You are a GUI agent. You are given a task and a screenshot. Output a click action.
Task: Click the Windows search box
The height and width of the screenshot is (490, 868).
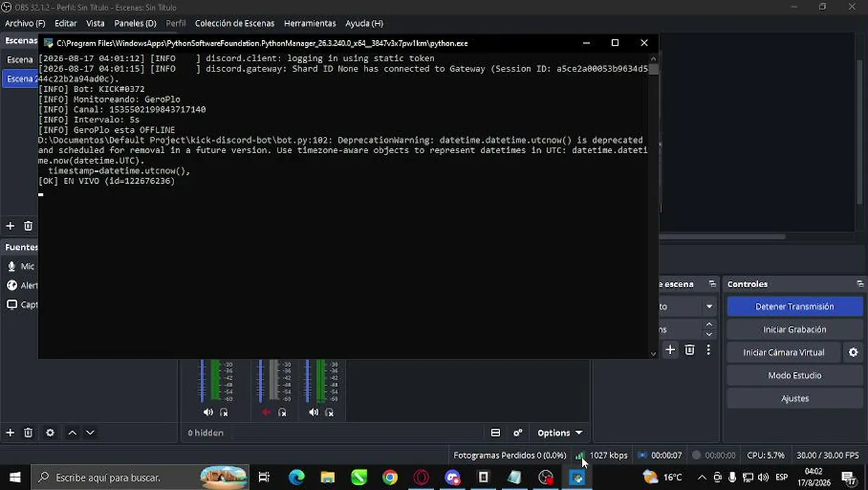140,477
